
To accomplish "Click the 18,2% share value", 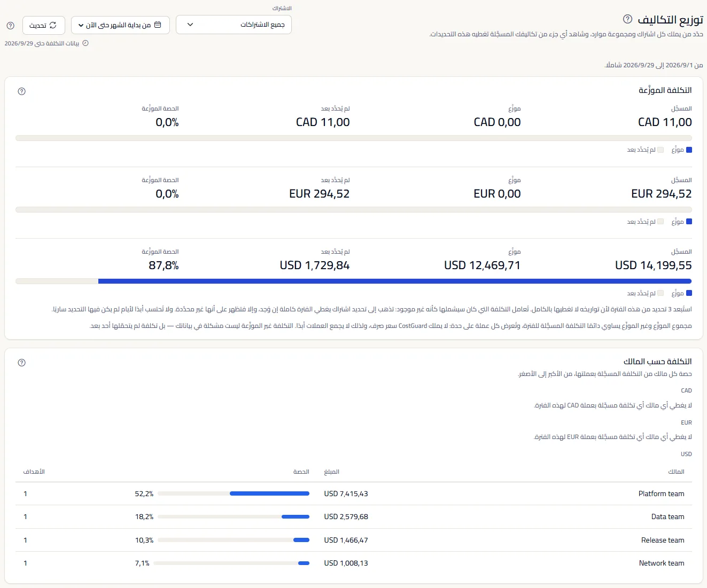I will click(144, 517).
